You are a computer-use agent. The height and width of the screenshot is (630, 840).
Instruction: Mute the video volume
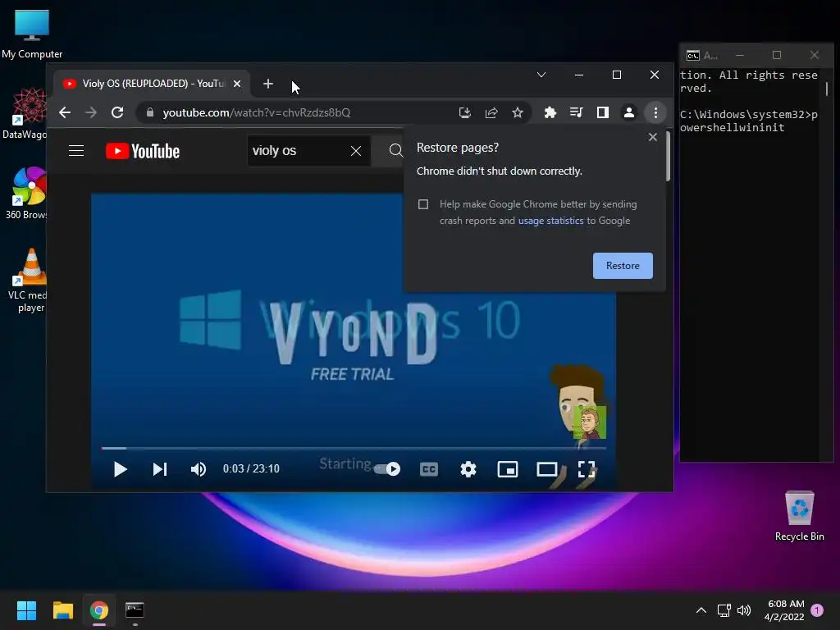click(x=199, y=469)
